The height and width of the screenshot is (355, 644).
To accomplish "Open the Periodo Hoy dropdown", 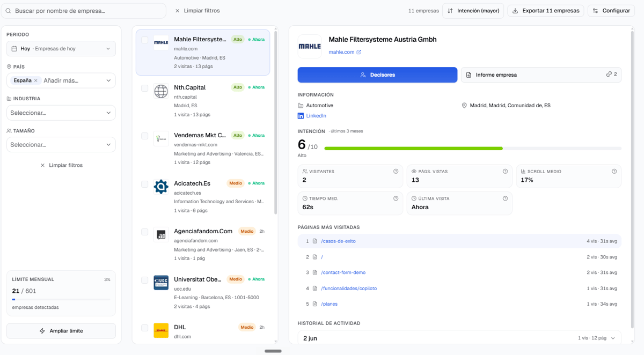I will click(x=61, y=49).
